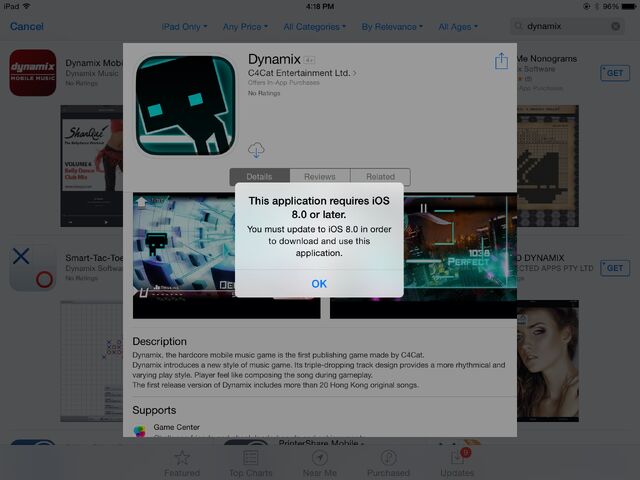Cancel the search view
This screenshot has height=480, width=640.
[x=27, y=27]
